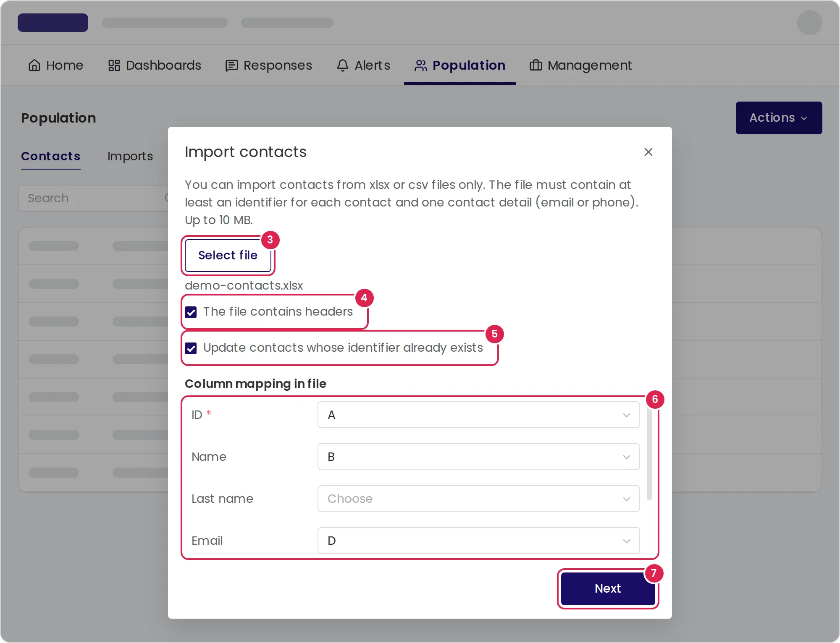Switch to the Contacts tab
The width and height of the screenshot is (840, 643).
point(50,156)
